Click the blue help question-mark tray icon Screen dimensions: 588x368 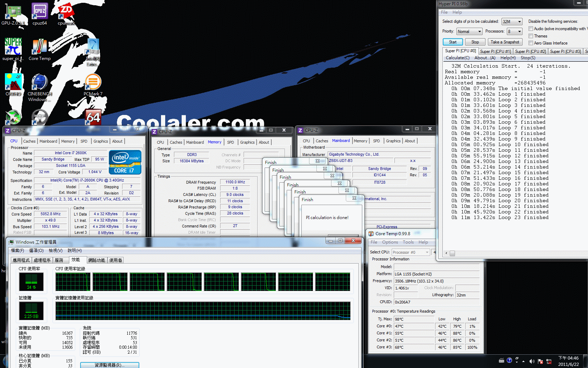509,360
